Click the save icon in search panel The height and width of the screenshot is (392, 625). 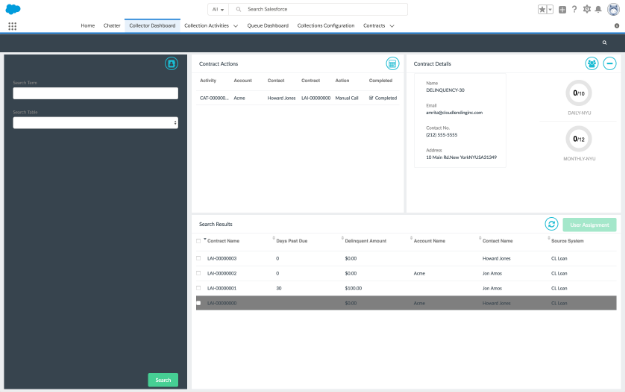click(x=171, y=63)
